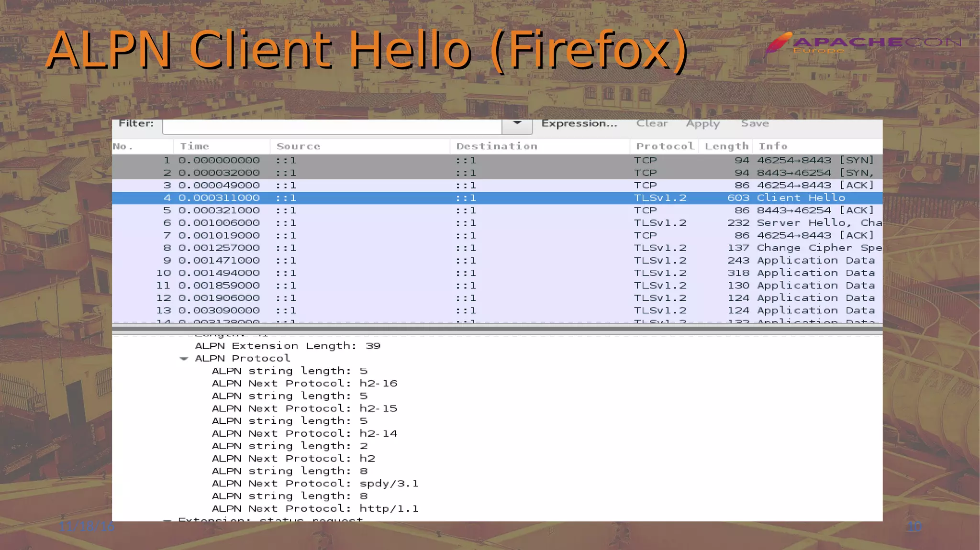Screen dimensions: 980x550
Task: Click the Clear filter button
Action: [x=652, y=123]
